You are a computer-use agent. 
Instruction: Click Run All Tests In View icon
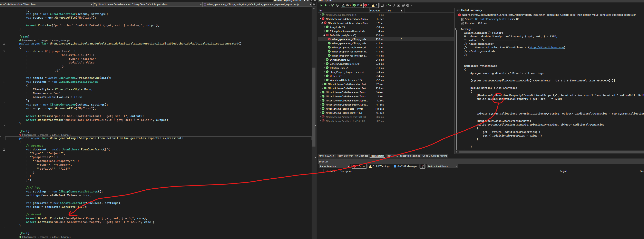tap(321, 5)
